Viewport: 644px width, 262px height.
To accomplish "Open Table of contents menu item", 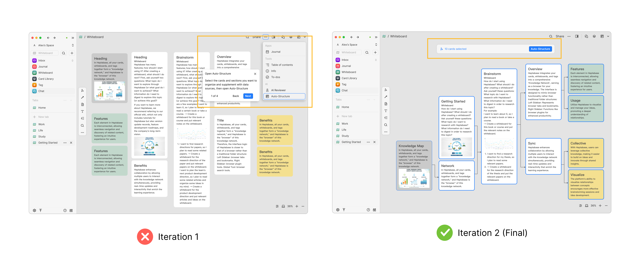I will [282, 65].
